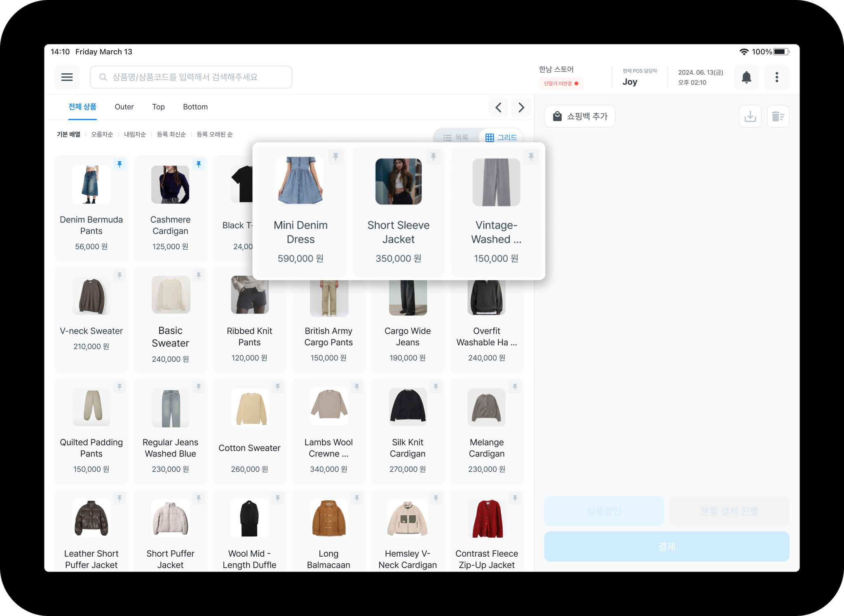844x616 pixels.
Task: Click the 단말기 미연결 status badge
Action: tap(561, 83)
